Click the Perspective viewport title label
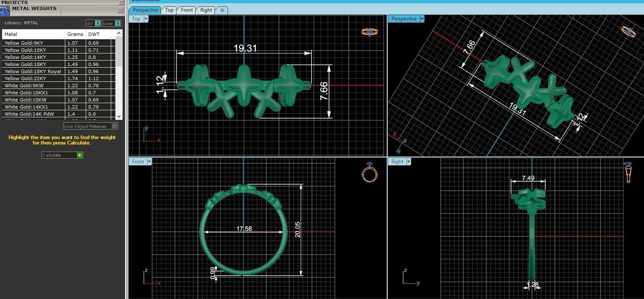This screenshot has height=299, width=644. coord(404,19)
